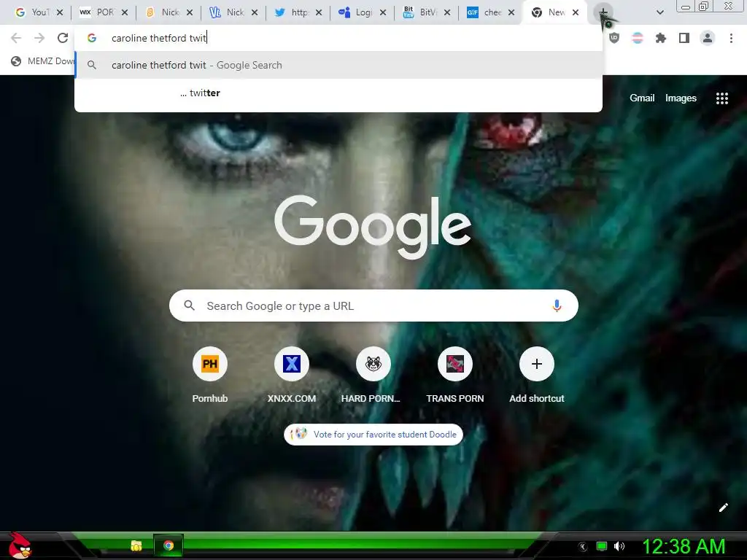Switch to the orange-icon 'Nick' tab
The width and height of the screenshot is (747, 560).
[x=169, y=12]
